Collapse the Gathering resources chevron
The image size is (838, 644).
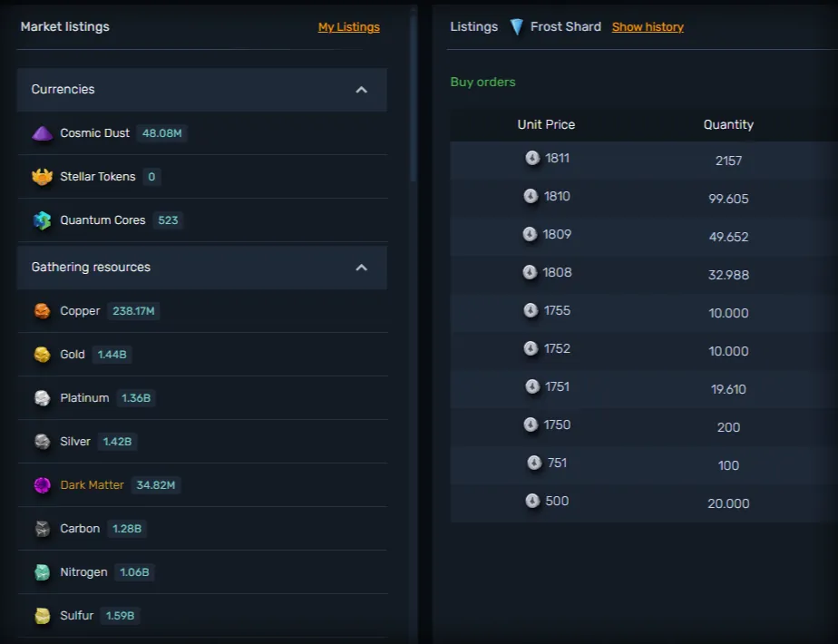click(361, 268)
